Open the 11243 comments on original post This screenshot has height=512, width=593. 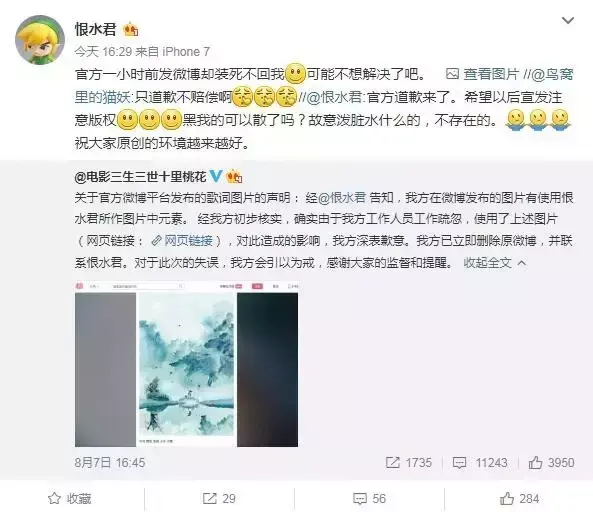point(480,462)
